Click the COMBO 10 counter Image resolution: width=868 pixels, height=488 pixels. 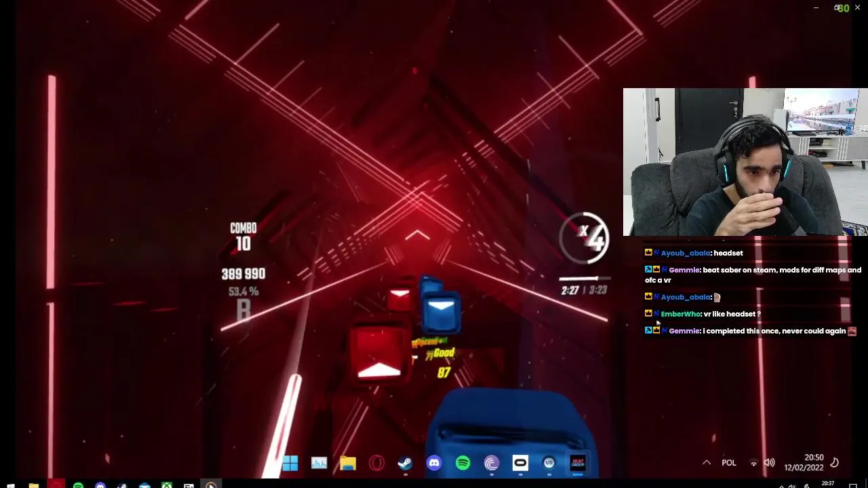coord(243,237)
